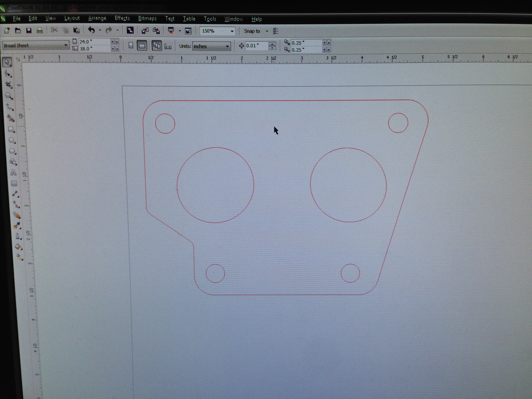Open the Application launcher
Image resolution: width=532 pixels, height=399 pixels.
coord(171,30)
